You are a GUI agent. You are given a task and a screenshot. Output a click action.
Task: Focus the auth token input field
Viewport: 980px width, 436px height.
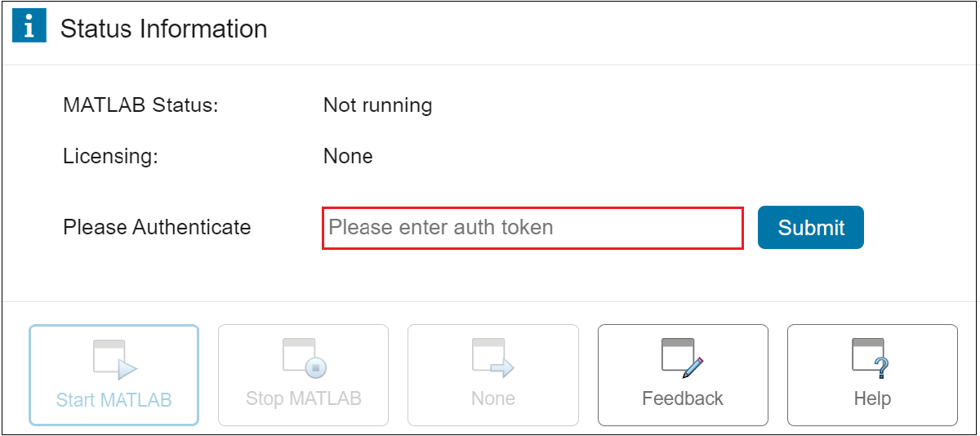pyautogui.click(x=532, y=227)
